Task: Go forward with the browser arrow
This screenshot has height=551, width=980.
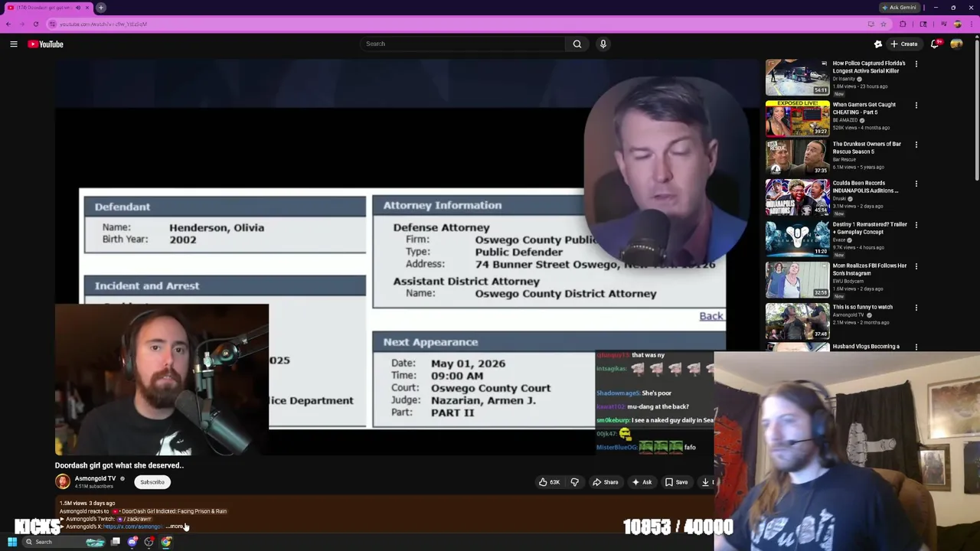Action: coord(22,24)
